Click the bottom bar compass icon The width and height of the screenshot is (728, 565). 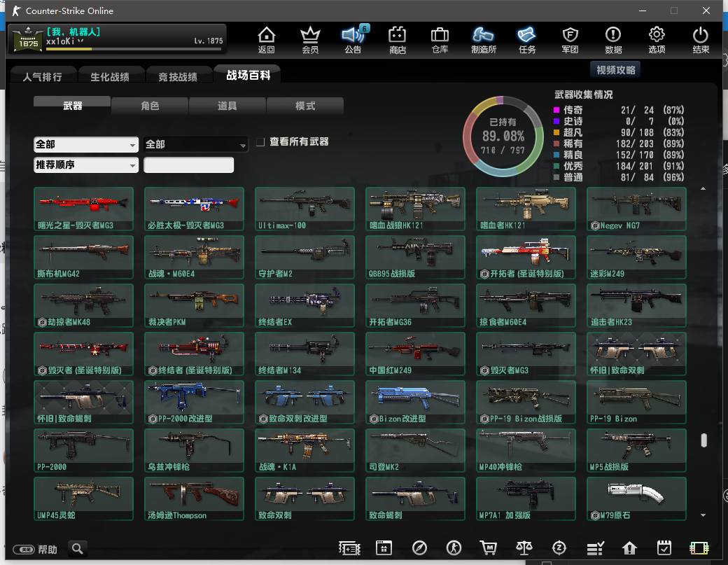(419, 548)
